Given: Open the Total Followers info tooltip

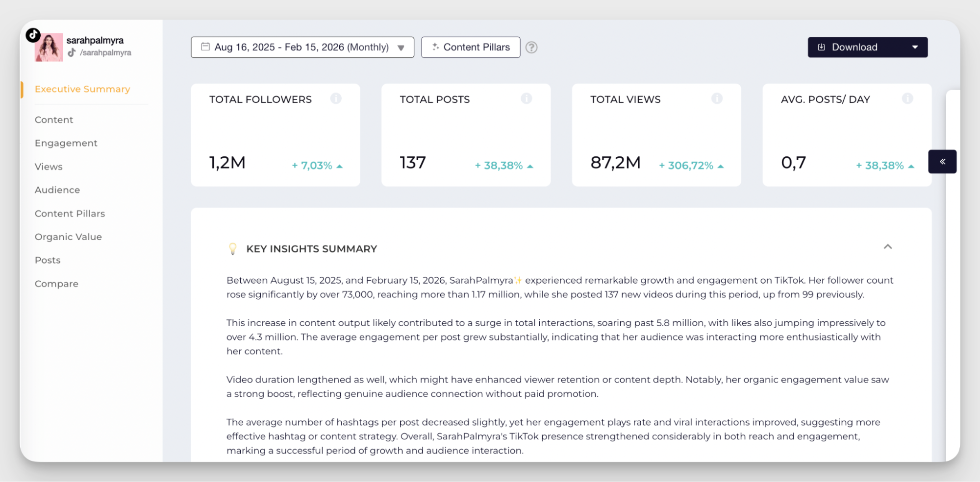Looking at the screenshot, I should coord(336,98).
